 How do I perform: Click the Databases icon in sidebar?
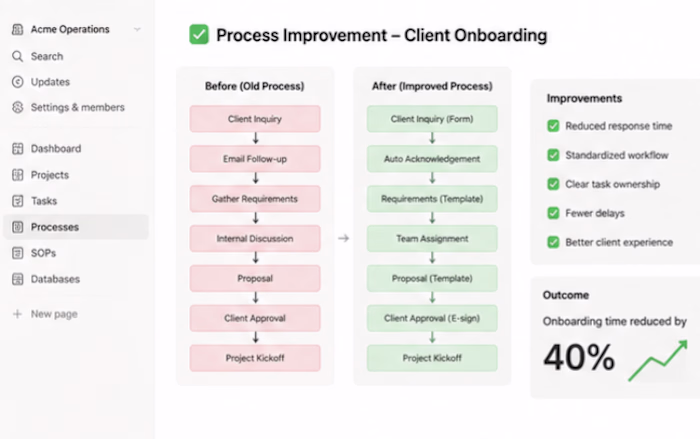[17, 279]
